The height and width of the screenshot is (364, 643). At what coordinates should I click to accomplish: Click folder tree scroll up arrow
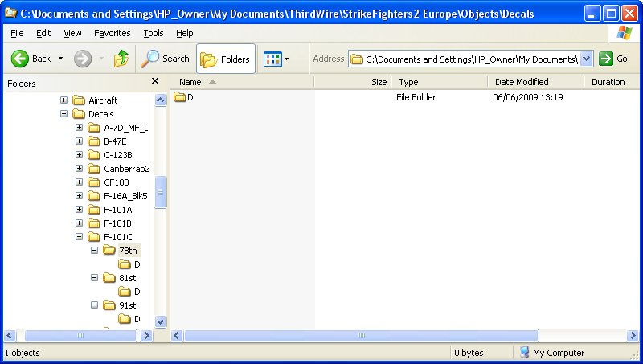[160, 100]
